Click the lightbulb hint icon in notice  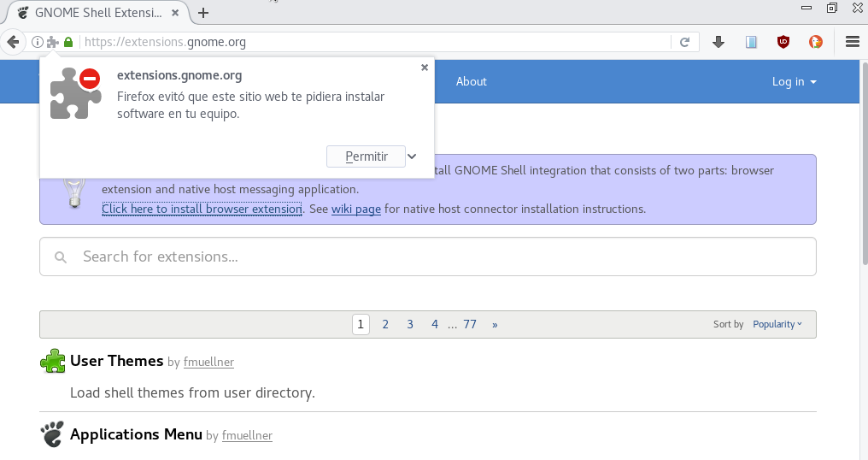[74, 192]
